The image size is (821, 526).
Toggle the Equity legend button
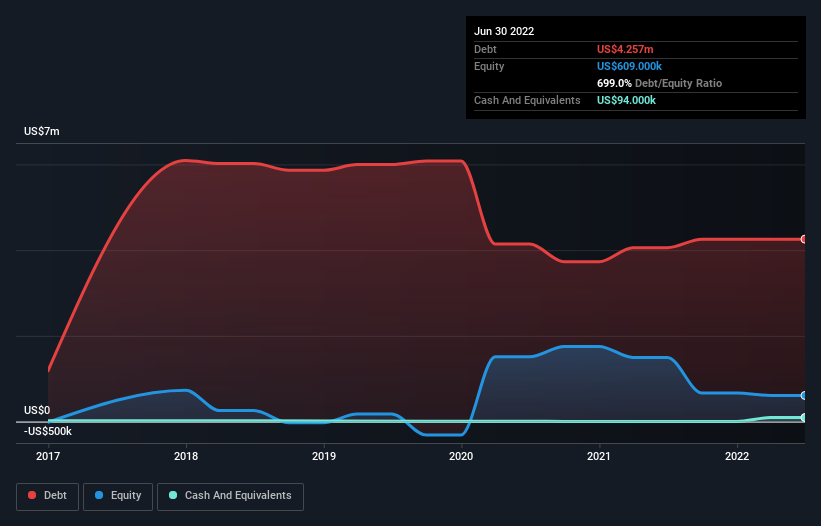[118, 496]
